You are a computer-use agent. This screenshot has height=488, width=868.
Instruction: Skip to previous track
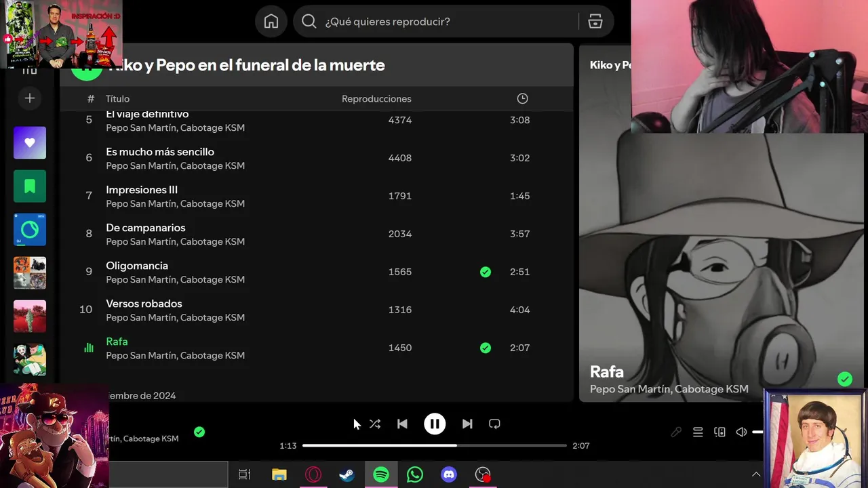tap(402, 424)
